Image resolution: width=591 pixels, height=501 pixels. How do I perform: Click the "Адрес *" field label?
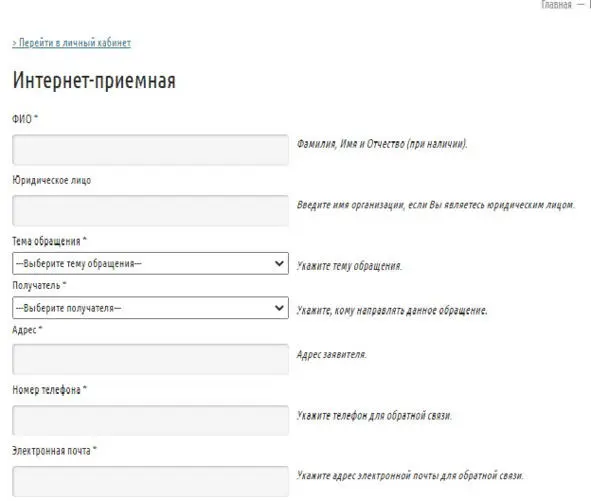[27, 330]
